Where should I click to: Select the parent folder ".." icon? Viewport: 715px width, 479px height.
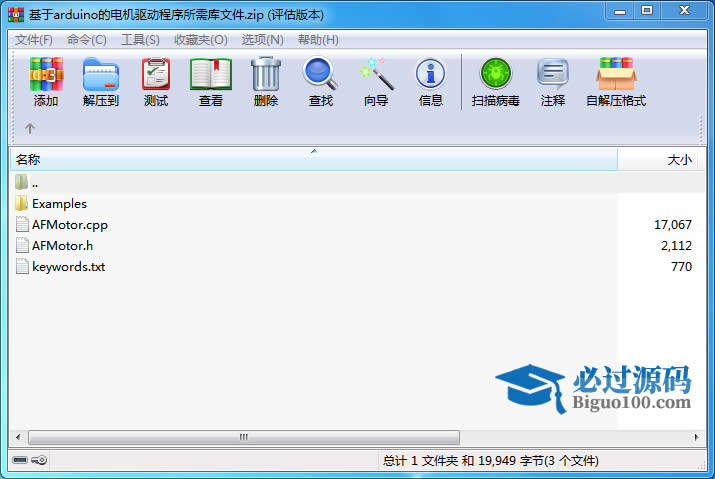pyautogui.click(x=21, y=182)
